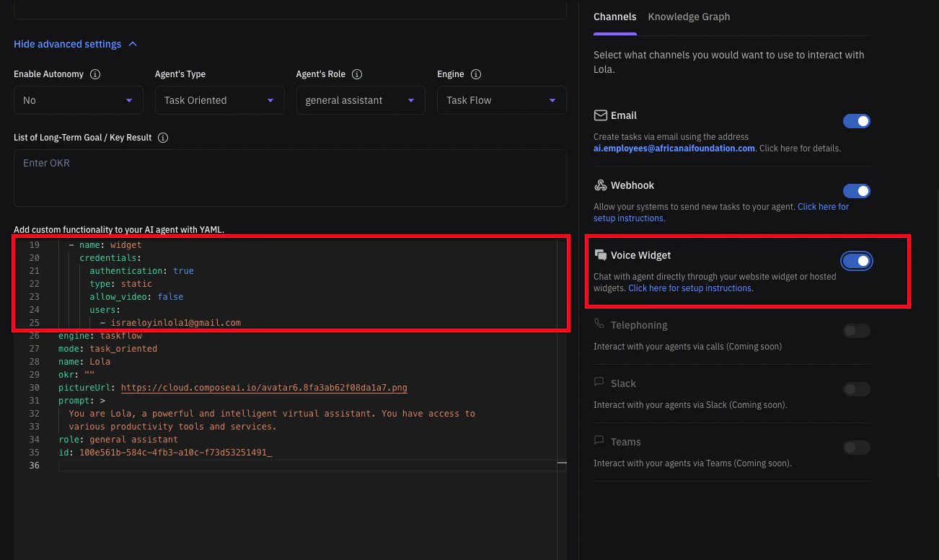The image size is (939, 560).
Task: Select the Channels tab
Action: [x=614, y=17]
